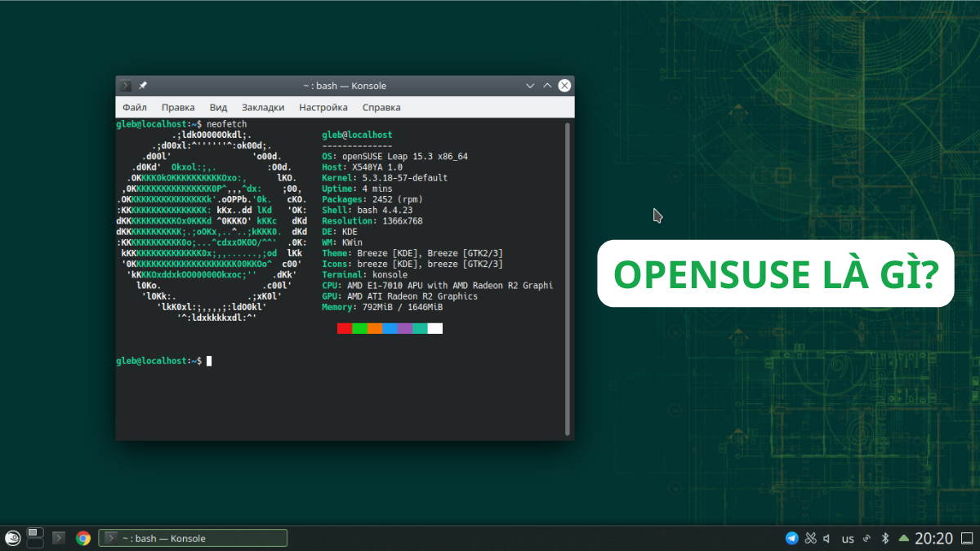Viewport: 980px width, 551px height.
Task: Click the Telegram tray icon
Action: point(791,538)
